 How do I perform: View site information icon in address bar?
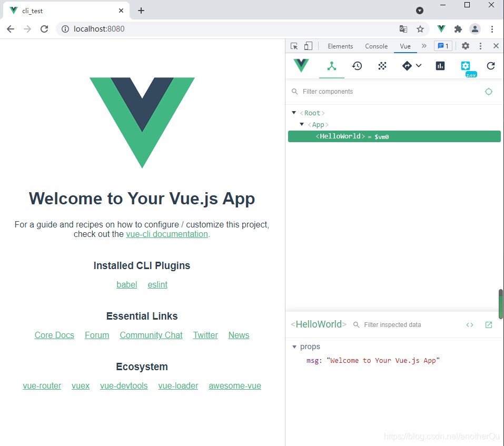[x=65, y=29]
